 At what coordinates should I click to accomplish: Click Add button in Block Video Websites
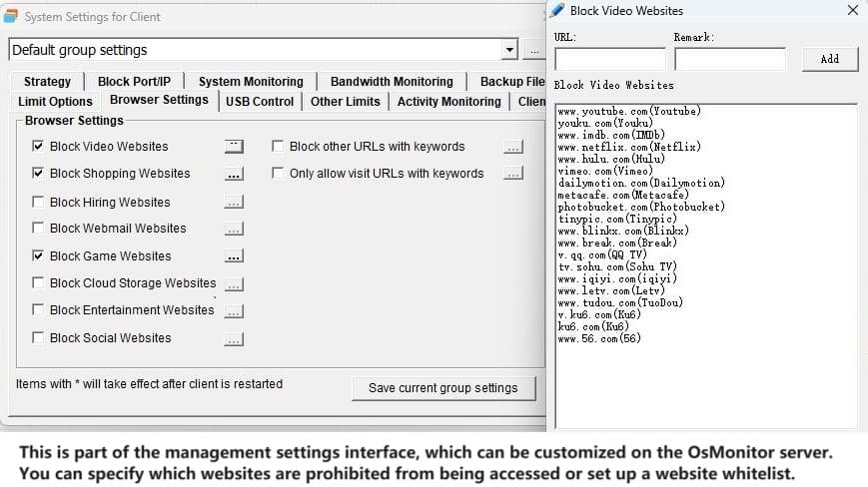[x=830, y=59]
